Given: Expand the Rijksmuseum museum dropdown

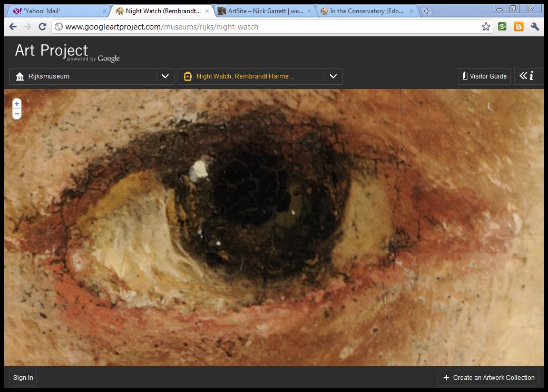Looking at the screenshot, I should pyautogui.click(x=165, y=76).
